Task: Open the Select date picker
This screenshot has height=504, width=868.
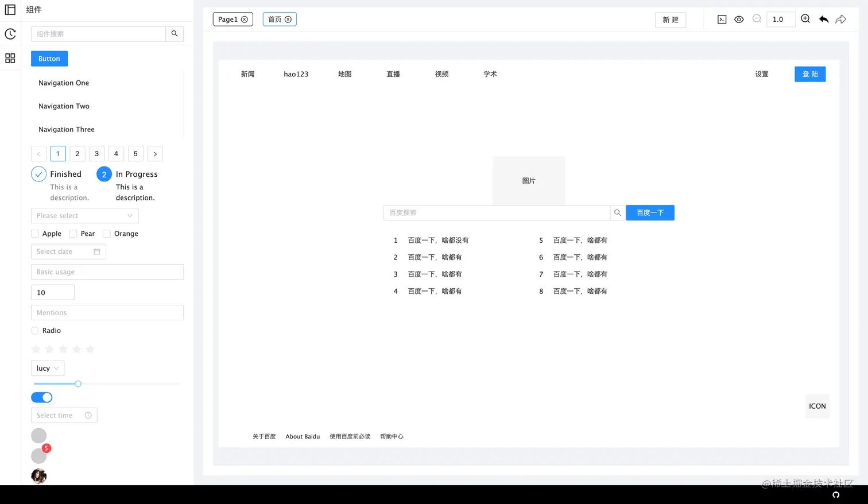Action: pyautogui.click(x=68, y=251)
